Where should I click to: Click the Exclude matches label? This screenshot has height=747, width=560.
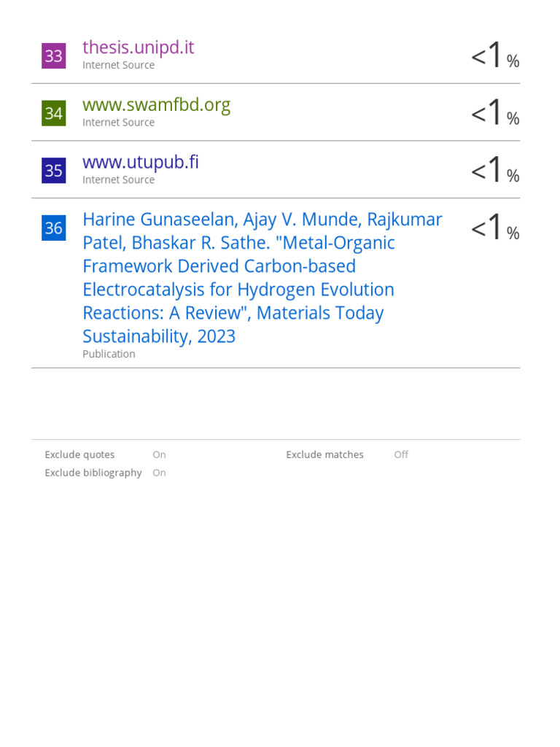coord(324,454)
